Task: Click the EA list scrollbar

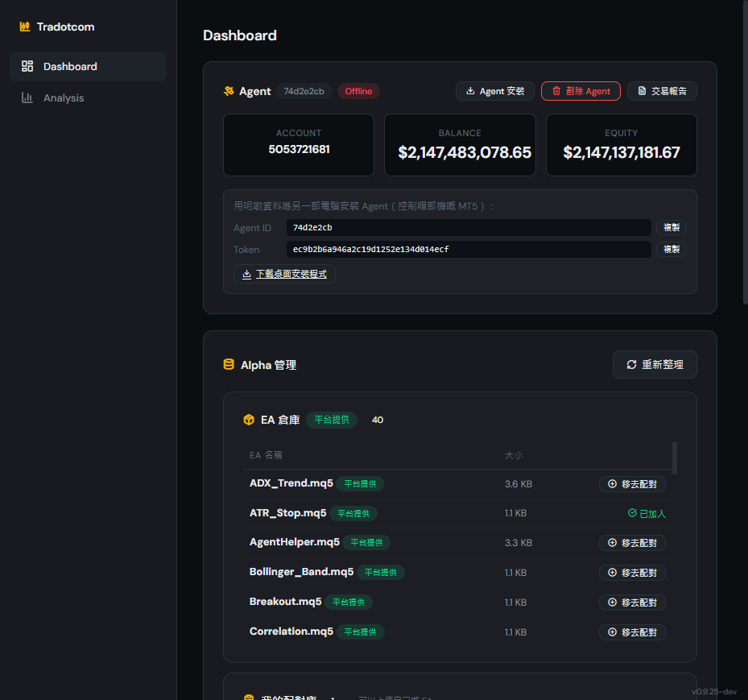Action: (x=675, y=458)
